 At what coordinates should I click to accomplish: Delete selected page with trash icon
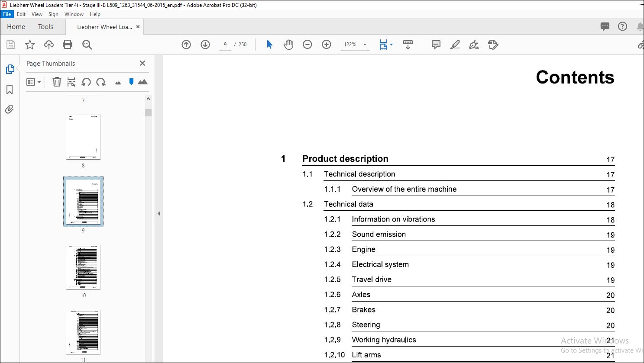tap(57, 82)
